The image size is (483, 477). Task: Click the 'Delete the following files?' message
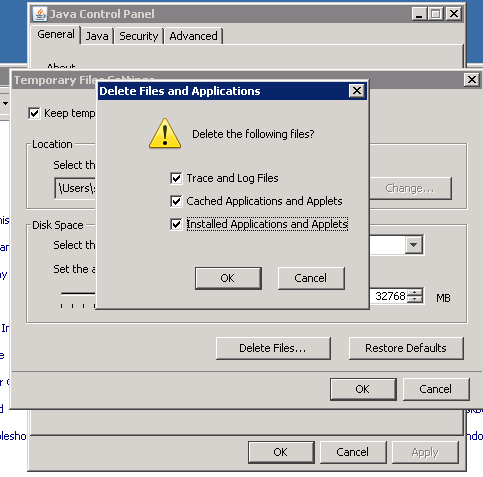(x=253, y=134)
